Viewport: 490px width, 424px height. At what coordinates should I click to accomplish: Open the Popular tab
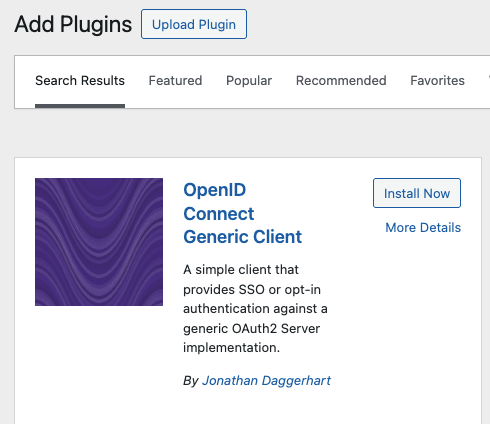[x=249, y=81]
